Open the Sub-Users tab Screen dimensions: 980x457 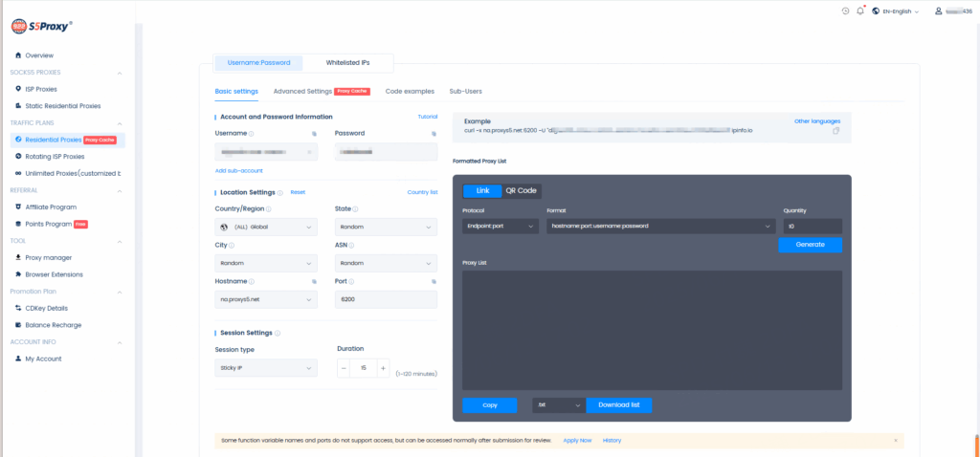click(x=466, y=91)
